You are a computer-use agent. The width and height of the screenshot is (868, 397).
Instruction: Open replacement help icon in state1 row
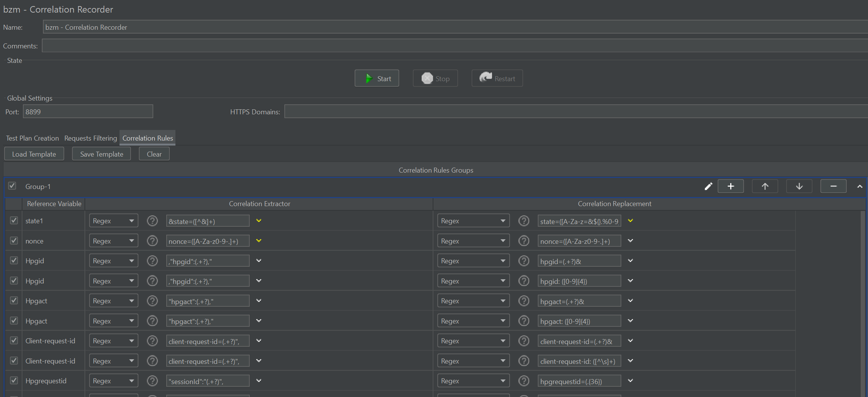pos(524,221)
